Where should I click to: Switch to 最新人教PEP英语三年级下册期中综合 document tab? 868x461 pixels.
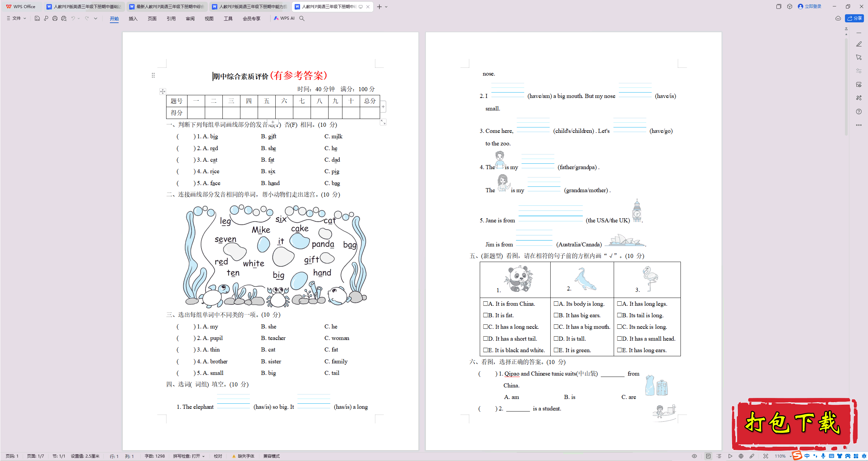click(167, 6)
